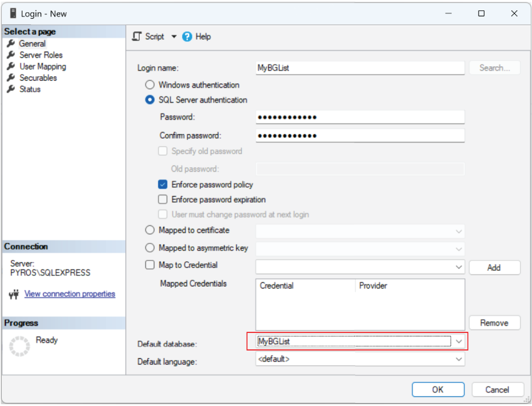The width and height of the screenshot is (532, 406).
Task: Enable the Map to Credential checkbox
Action: coord(150,265)
